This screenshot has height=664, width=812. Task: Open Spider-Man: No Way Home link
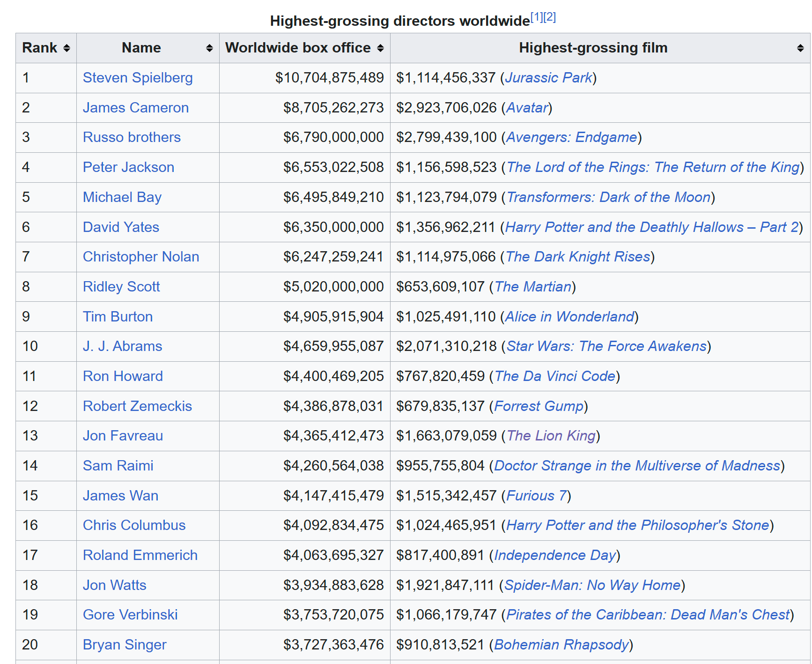click(593, 585)
